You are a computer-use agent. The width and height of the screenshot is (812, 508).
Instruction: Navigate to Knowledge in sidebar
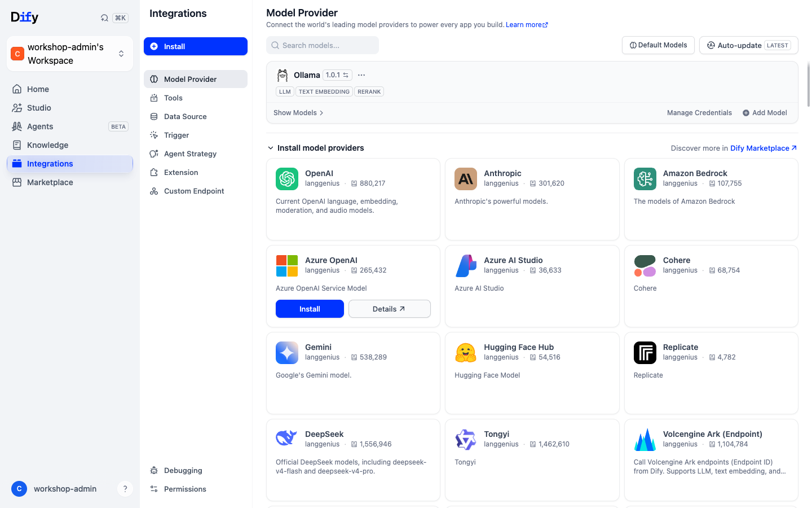70,145
